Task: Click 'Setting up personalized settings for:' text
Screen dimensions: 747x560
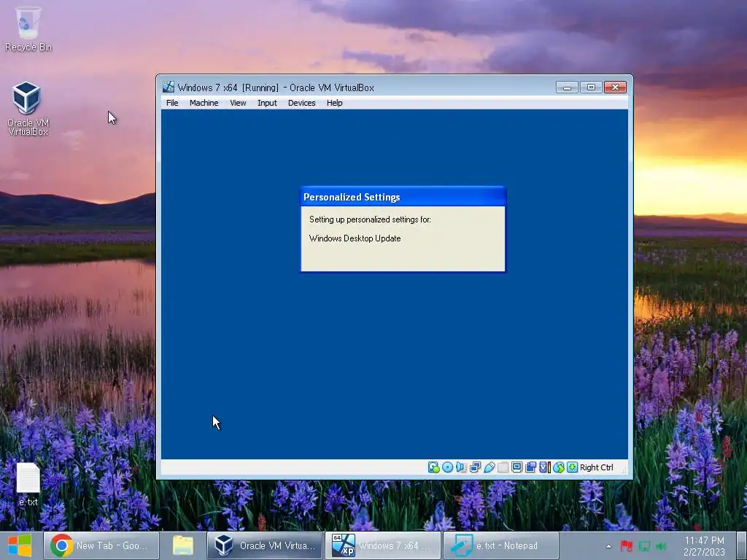Action: click(x=370, y=219)
